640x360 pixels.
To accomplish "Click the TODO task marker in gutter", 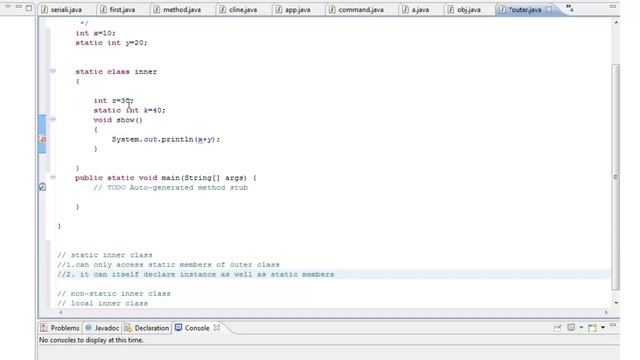I will pos(42,187).
